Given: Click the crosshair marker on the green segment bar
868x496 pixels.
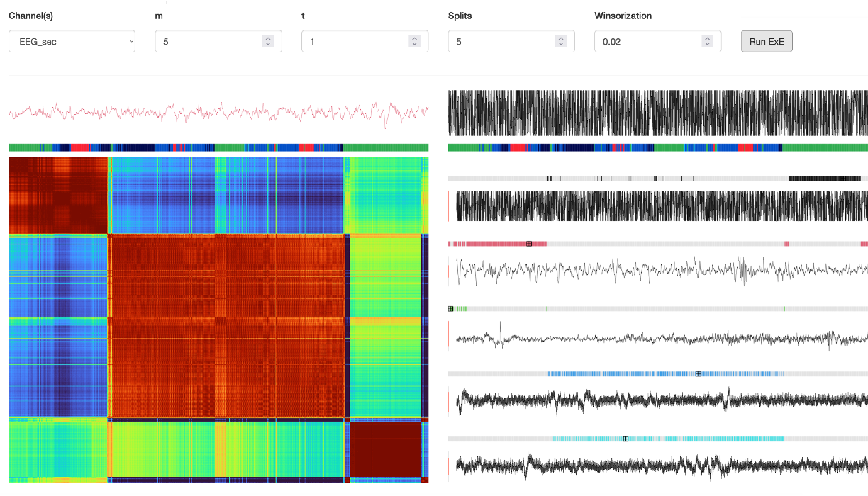Looking at the screenshot, I should (451, 309).
